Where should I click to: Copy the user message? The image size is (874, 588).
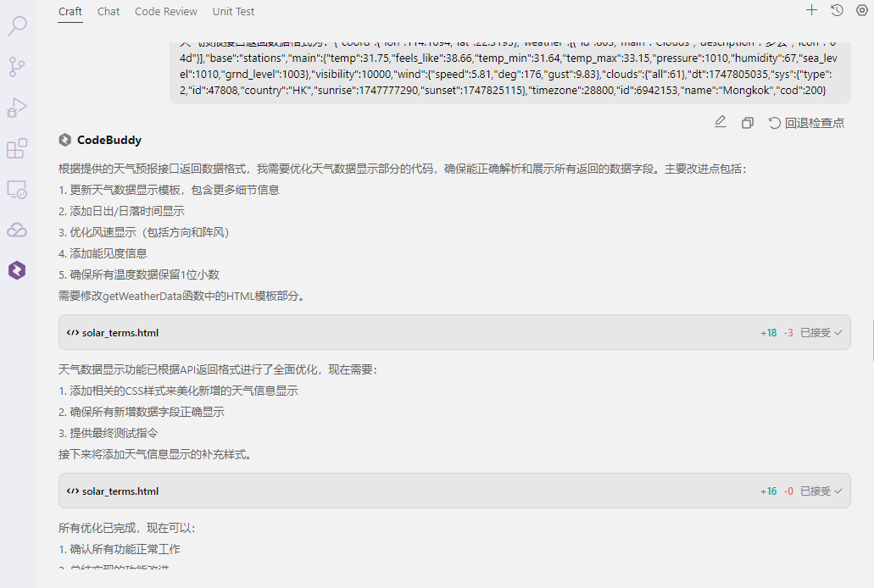(x=748, y=123)
